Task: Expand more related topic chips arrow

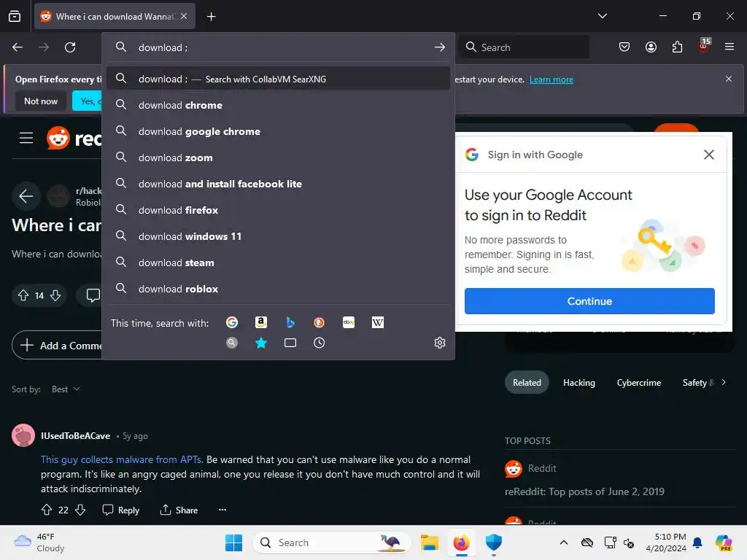Action: (x=724, y=382)
